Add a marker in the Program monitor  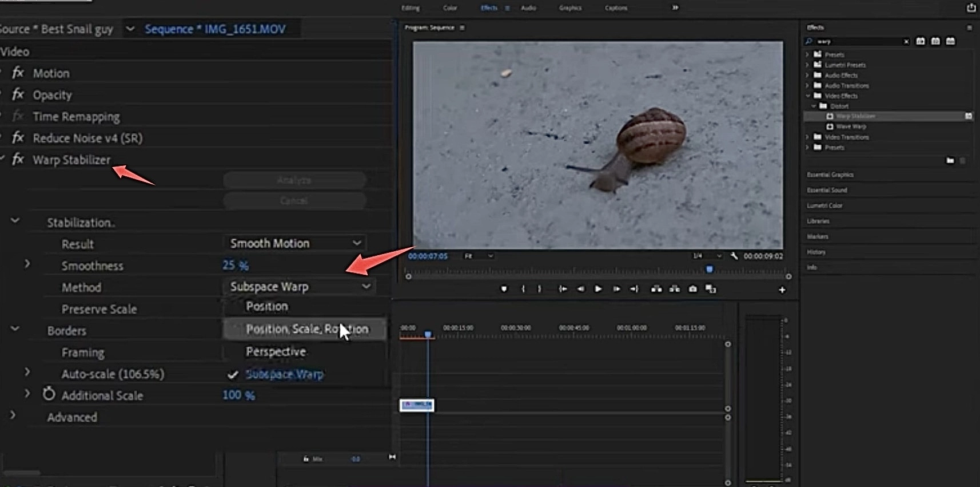504,289
